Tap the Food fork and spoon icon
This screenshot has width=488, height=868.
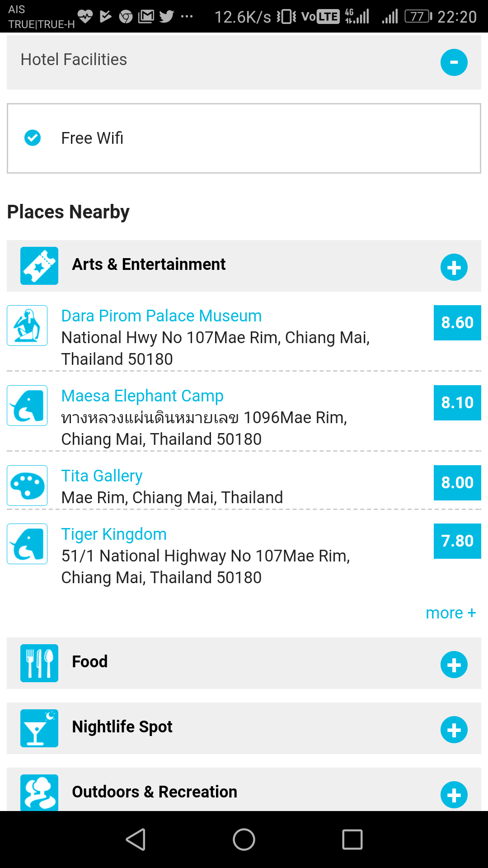[39, 663]
